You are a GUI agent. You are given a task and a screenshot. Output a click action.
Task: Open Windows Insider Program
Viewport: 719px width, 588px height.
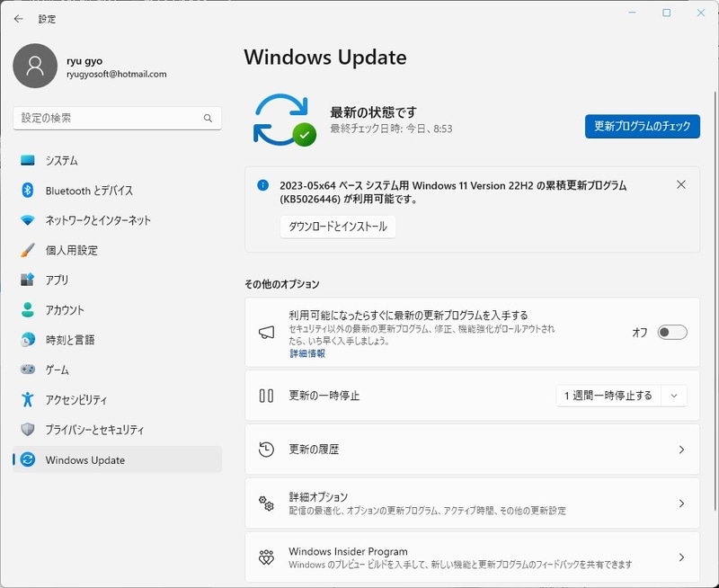coord(473,557)
